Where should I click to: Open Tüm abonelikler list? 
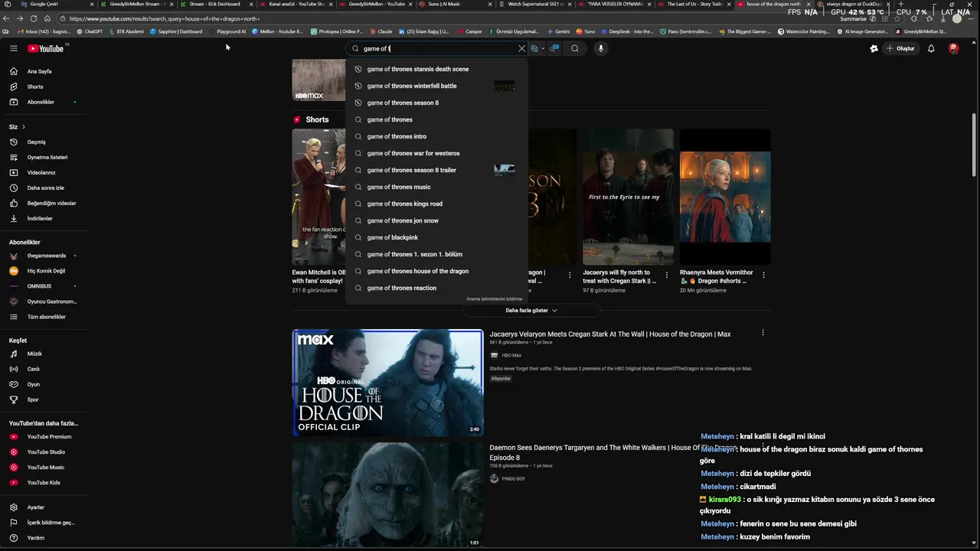click(x=46, y=317)
